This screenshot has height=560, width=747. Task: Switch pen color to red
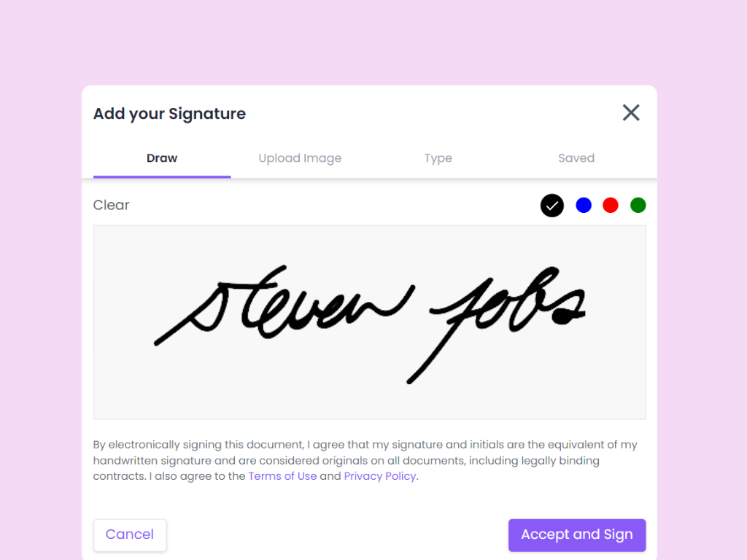[x=611, y=205]
